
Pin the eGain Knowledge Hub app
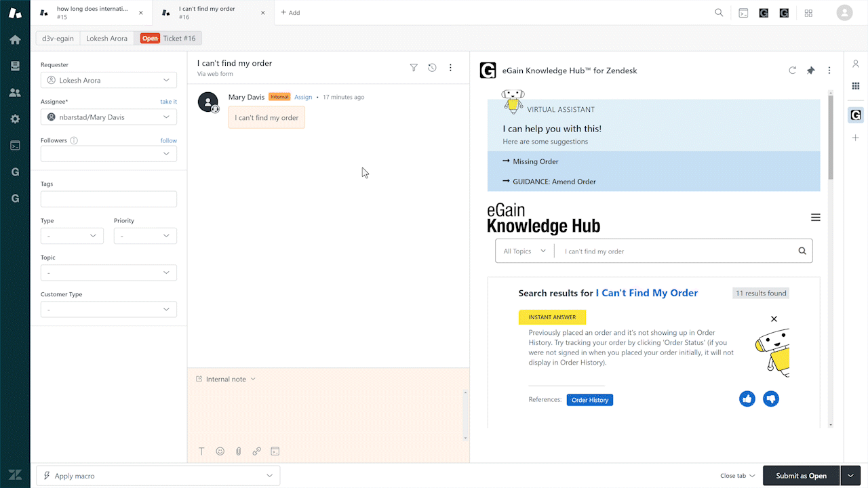pyautogui.click(x=810, y=70)
